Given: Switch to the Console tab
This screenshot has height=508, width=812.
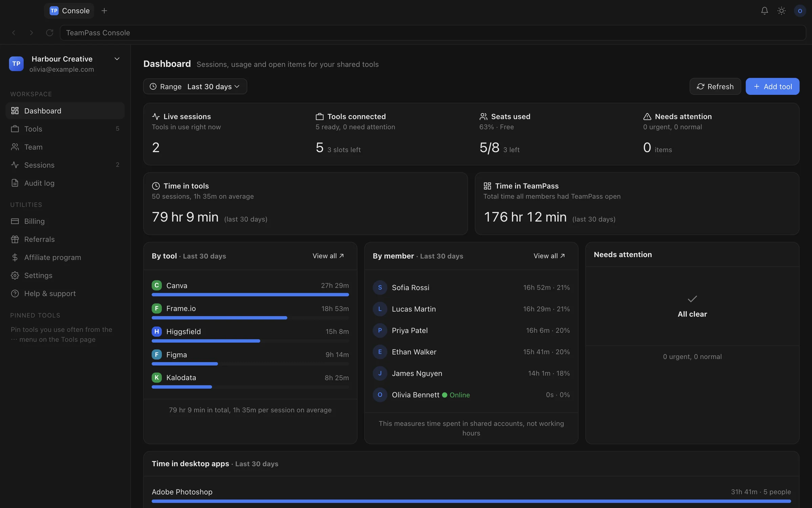Looking at the screenshot, I should (69, 11).
